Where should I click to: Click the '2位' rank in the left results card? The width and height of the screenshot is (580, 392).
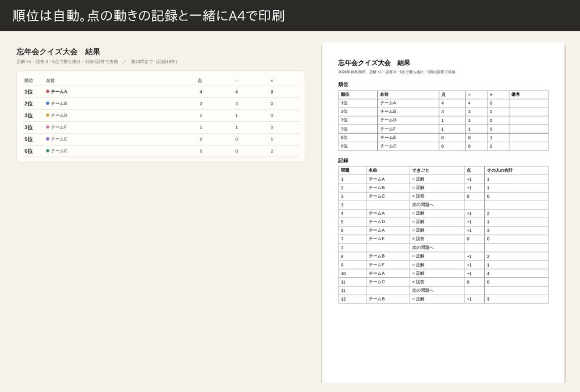[x=28, y=104]
